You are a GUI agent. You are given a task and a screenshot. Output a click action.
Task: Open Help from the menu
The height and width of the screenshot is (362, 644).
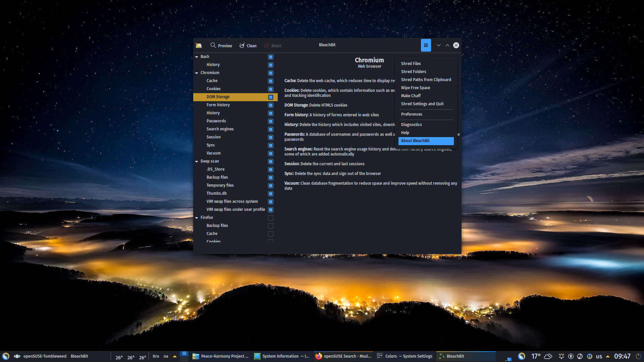click(x=426, y=133)
